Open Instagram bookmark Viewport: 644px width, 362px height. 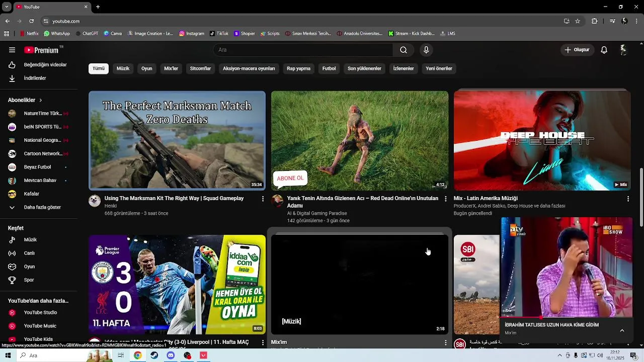point(192,34)
